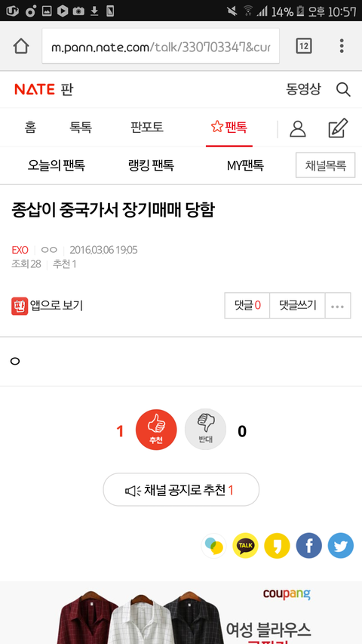
Task: Open the browser three-dot overflow menu
Action: coord(342,46)
